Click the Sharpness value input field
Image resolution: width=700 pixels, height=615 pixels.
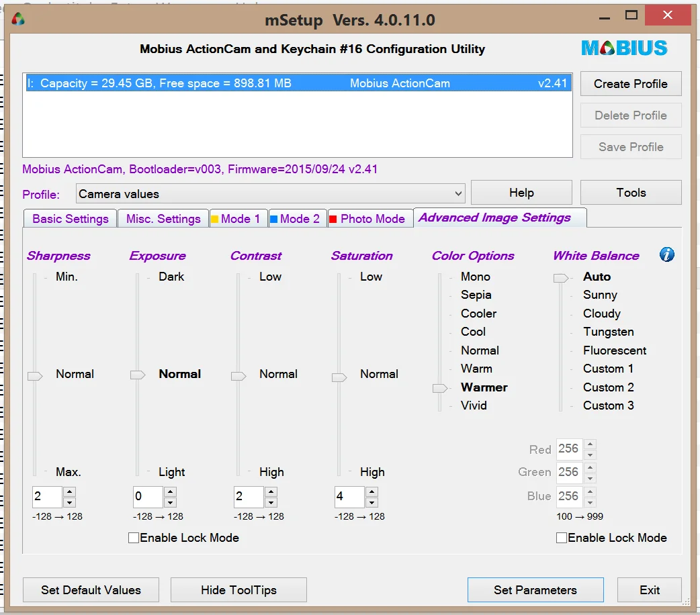47,497
